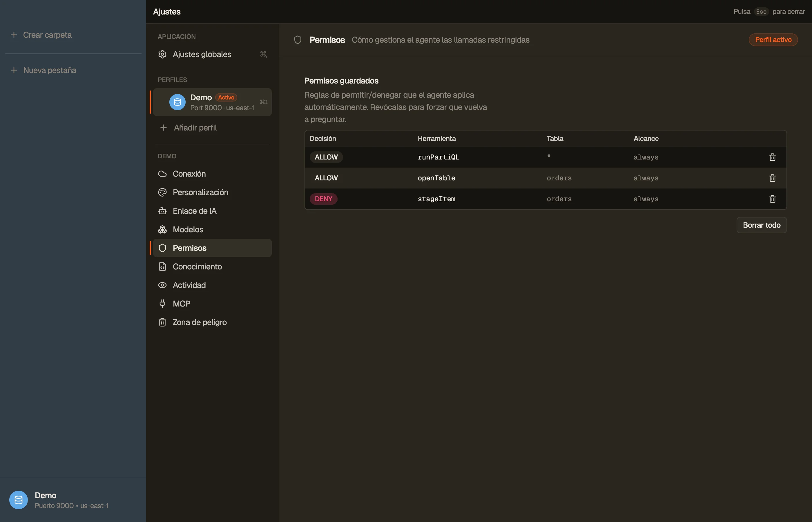Click the DENY badge for stageItem
The width and height of the screenshot is (812, 522).
click(x=323, y=199)
